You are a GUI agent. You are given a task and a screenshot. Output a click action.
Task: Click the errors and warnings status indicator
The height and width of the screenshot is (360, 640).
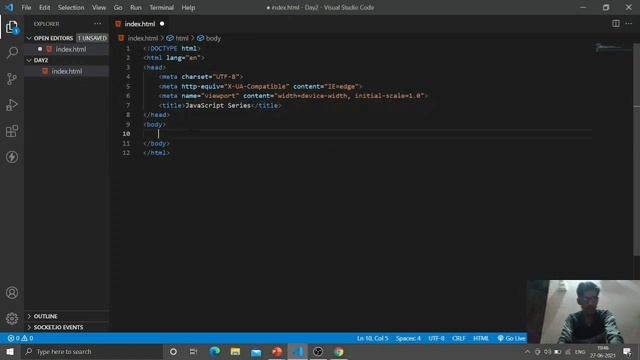20,338
